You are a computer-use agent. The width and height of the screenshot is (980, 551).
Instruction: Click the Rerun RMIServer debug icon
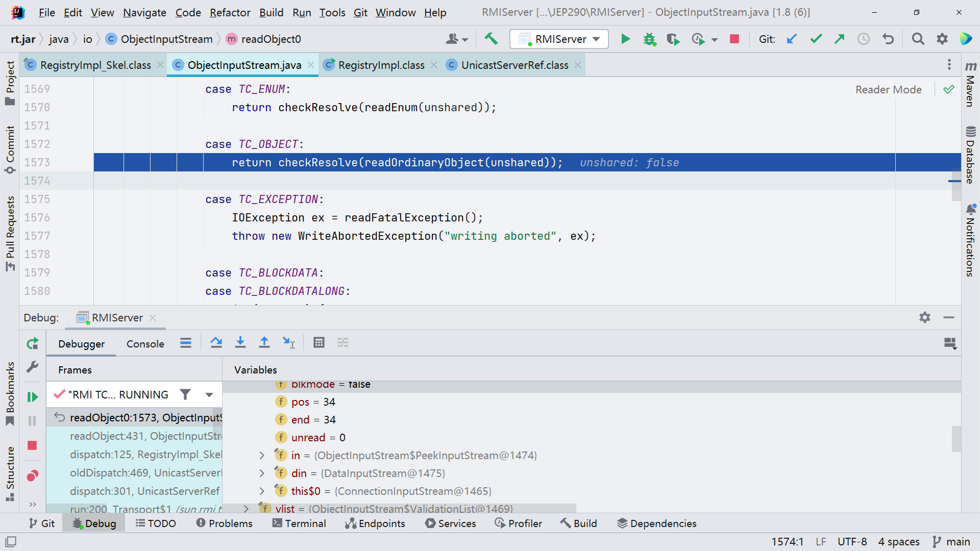coord(32,344)
